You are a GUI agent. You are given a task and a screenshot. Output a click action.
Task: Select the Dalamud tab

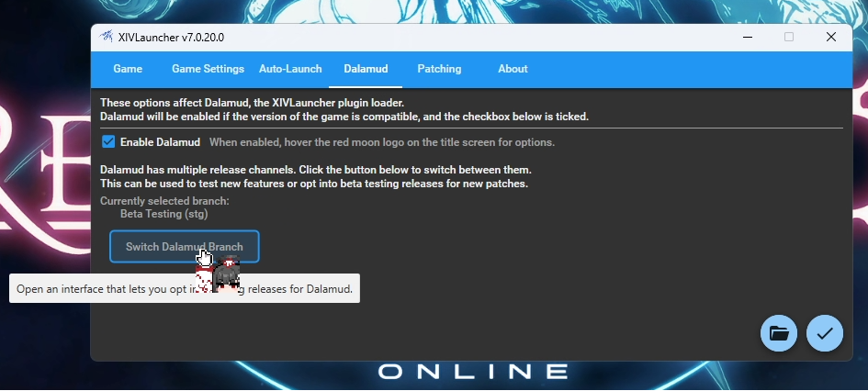coord(366,69)
